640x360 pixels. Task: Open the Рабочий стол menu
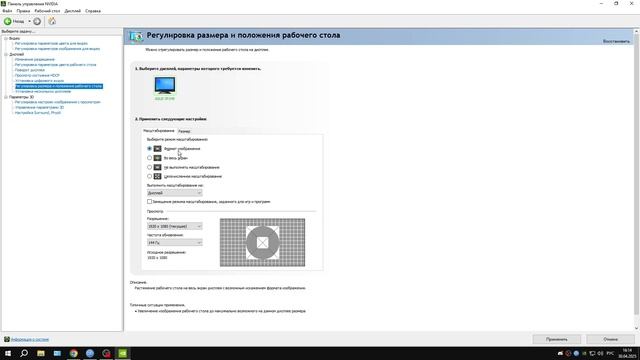tap(47, 11)
